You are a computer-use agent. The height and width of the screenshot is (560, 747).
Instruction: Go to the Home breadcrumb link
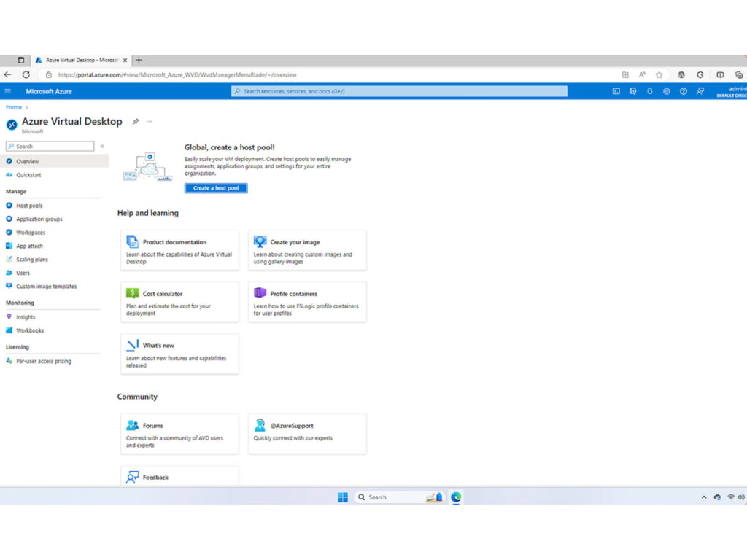pos(14,107)
